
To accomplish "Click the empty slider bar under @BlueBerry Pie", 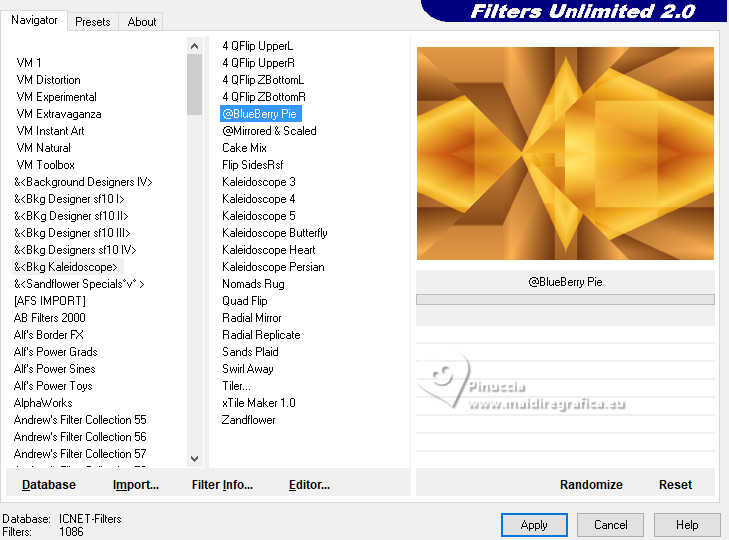I will point(565,299).
